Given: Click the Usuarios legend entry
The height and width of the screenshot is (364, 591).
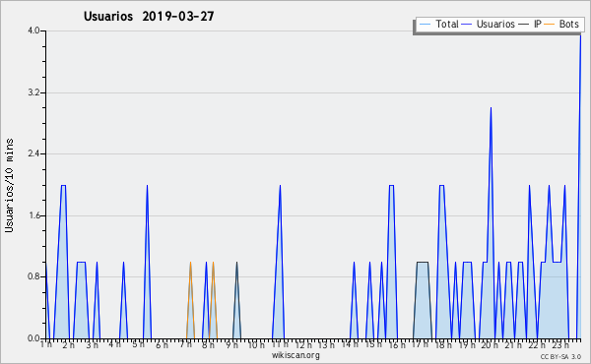Looking at the screenshot, I should tap(489, 24).
